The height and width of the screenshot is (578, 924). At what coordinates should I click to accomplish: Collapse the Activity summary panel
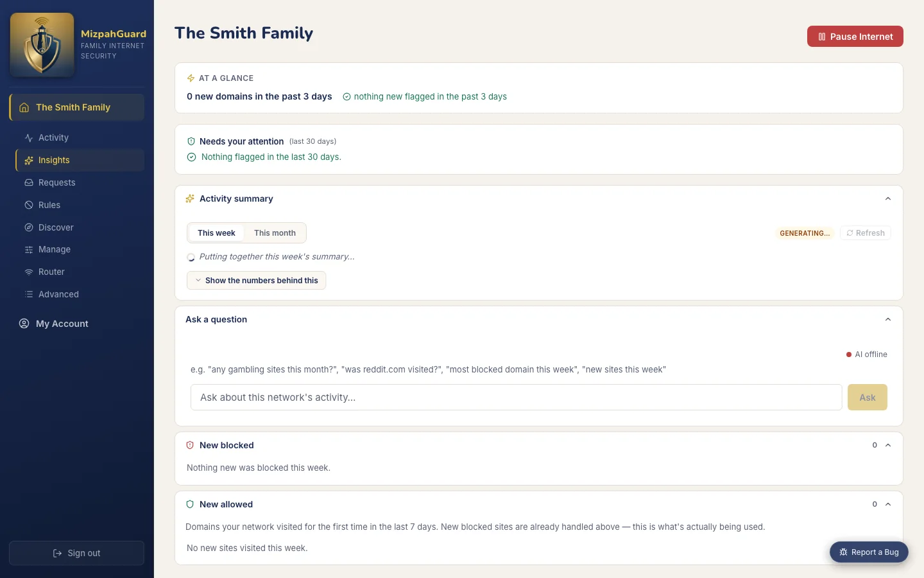pyautogui.click(x=888, y=198)
